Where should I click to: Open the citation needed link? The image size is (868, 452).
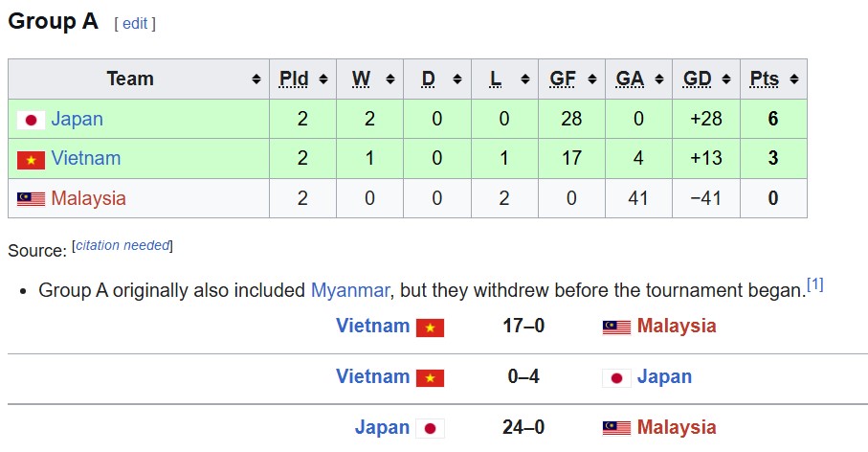point(122,245)
